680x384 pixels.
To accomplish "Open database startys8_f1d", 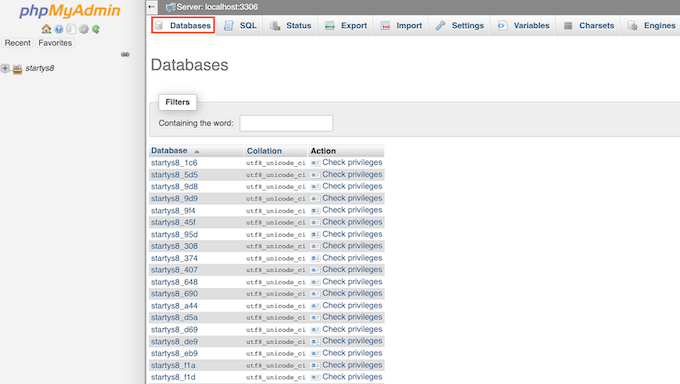I will (173, 377).
